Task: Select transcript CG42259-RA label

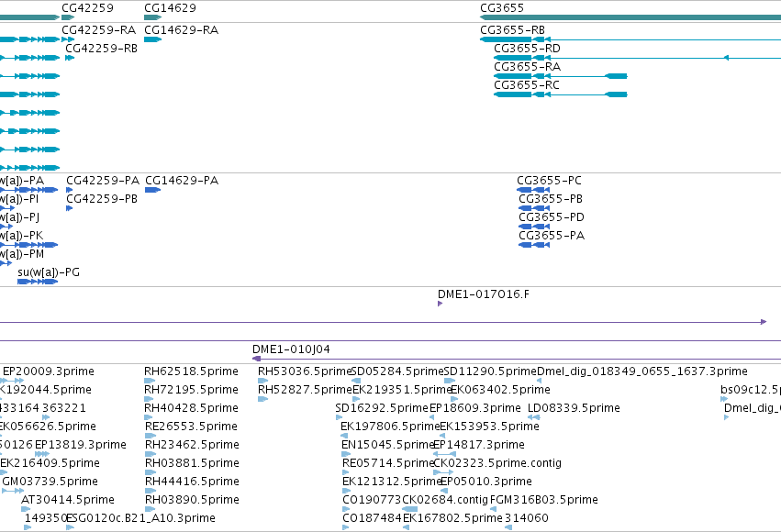Action: [98, 30]
